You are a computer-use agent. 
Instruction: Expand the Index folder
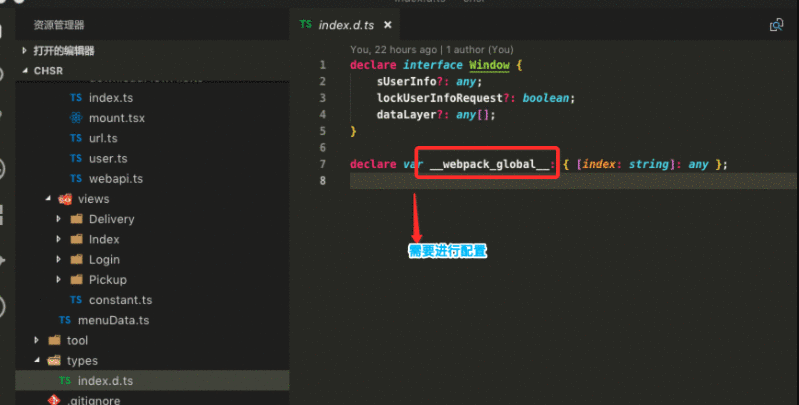pos(59,239)
